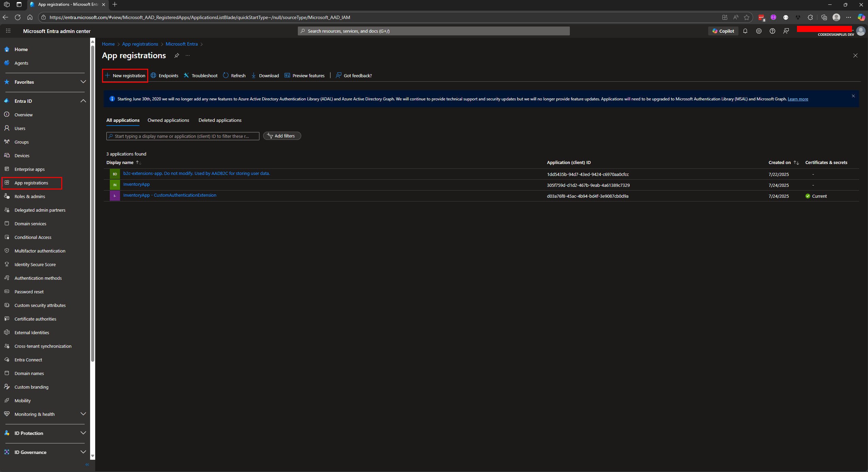Click the browser favorites star icon
Screen dimensions: 868x472
[747, 17]
